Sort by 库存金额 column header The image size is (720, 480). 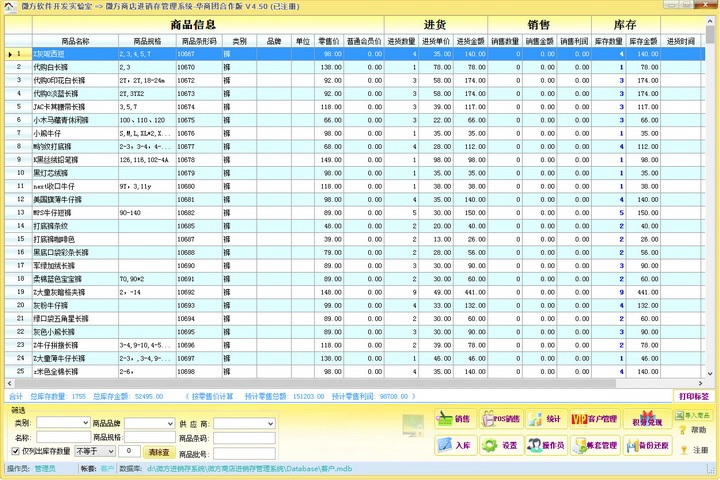pyautogui.click(x=643, y=41)
